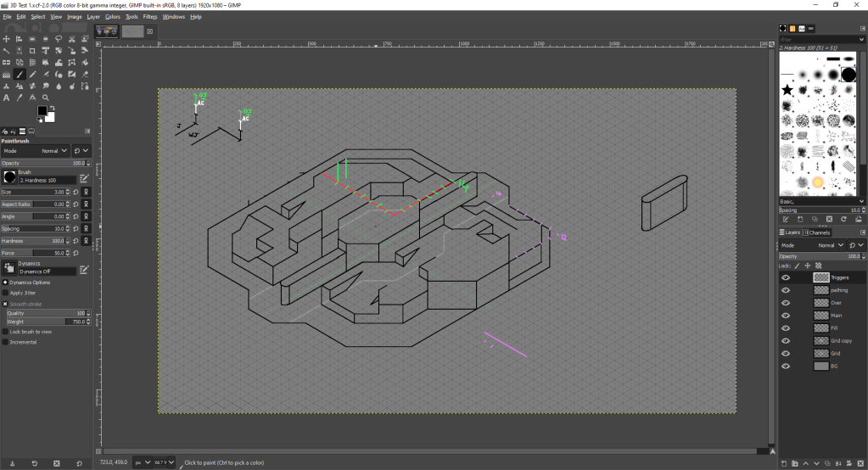Click the black foreground color swatch

pos(42,110)
